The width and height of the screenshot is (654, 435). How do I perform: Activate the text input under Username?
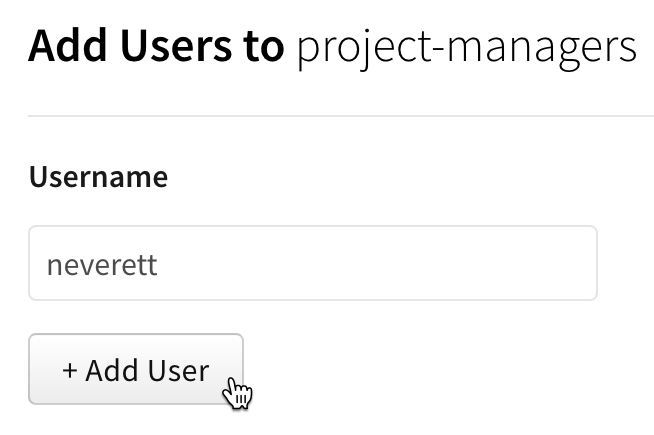[312, 263]
